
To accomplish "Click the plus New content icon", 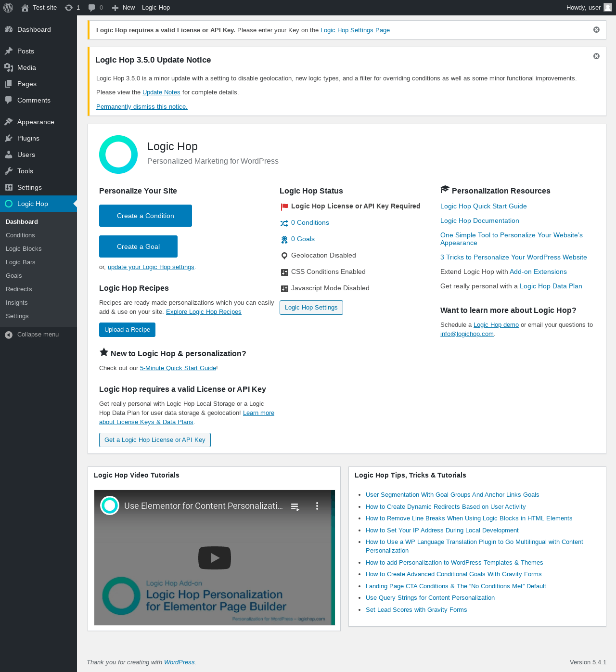I will 115,8.
